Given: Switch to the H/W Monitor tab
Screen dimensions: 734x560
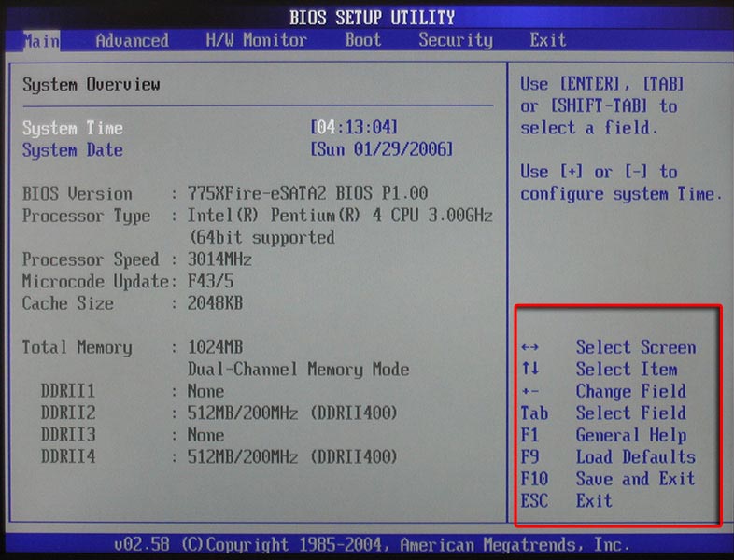Looking at the screenshot, I should point(256,40).
